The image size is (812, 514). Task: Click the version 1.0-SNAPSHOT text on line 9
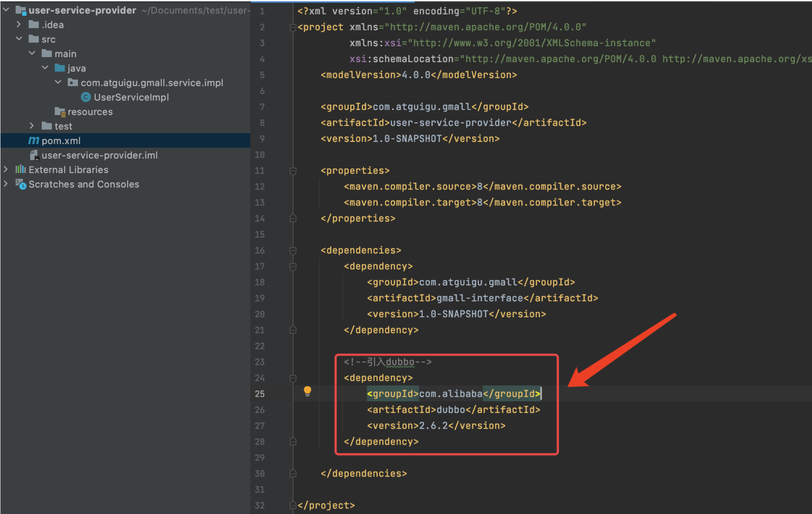[407, 139]
